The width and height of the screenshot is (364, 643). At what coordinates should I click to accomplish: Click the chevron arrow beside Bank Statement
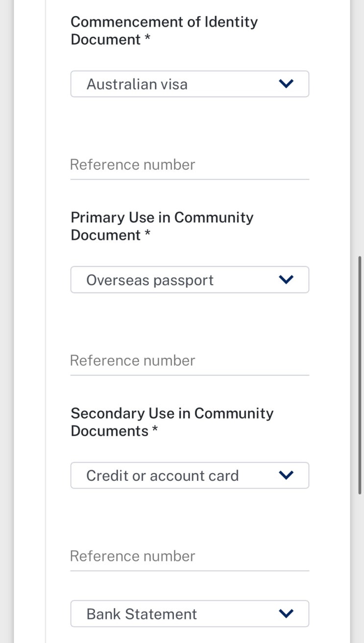[286, 614]
